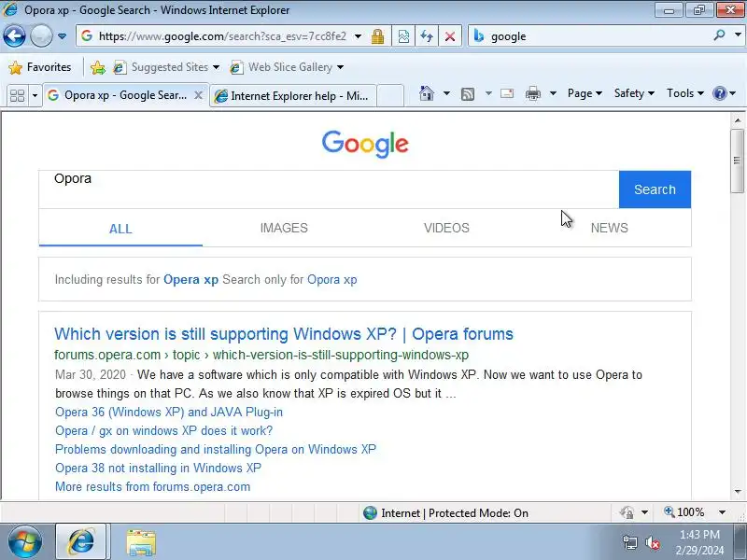747x560 pixels.
Task: Open the 100% zoom level control
Action: pyautogui.click(x=684, y=512)
